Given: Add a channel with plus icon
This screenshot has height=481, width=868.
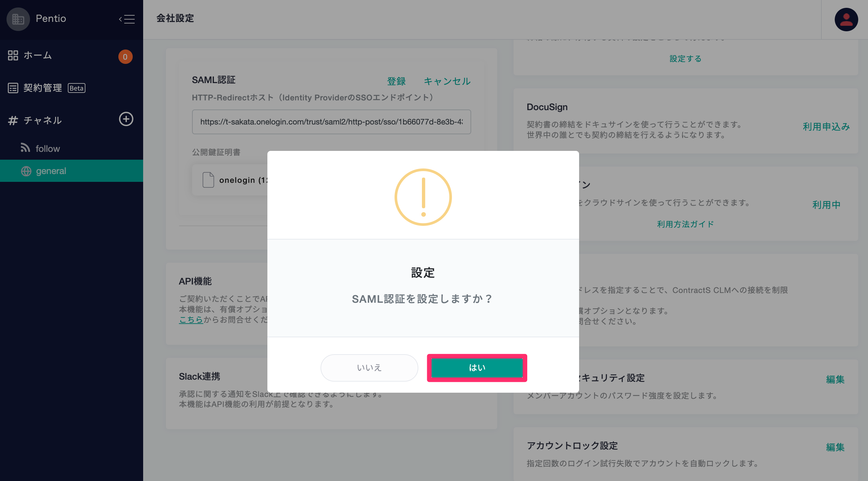Looking at the screenshot, I should 126,119.
